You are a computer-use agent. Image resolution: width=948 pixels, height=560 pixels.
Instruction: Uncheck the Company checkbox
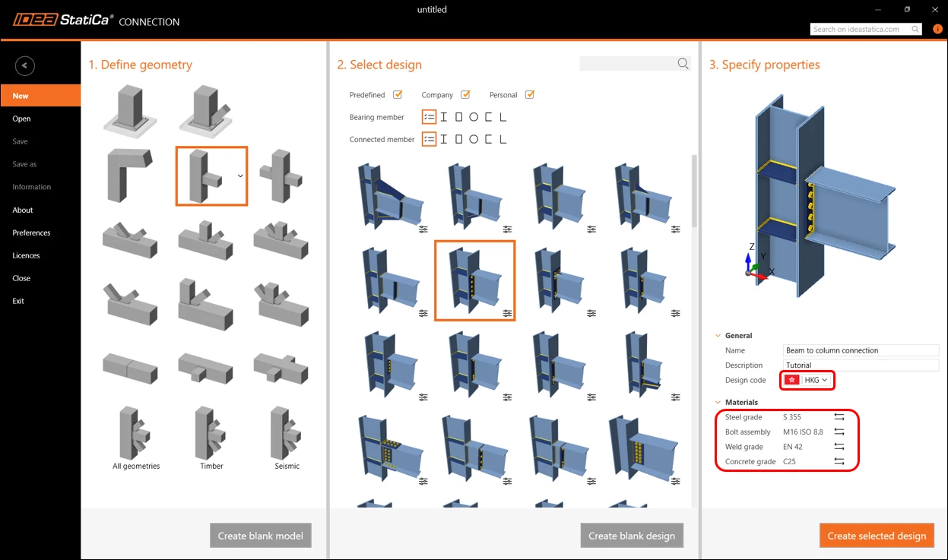click(x=465, y=95)
